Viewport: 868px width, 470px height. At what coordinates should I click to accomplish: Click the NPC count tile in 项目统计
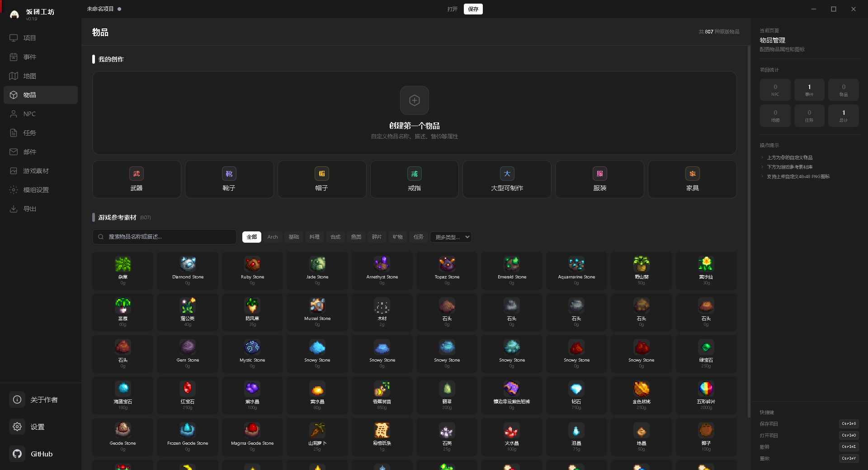point(775,89)
